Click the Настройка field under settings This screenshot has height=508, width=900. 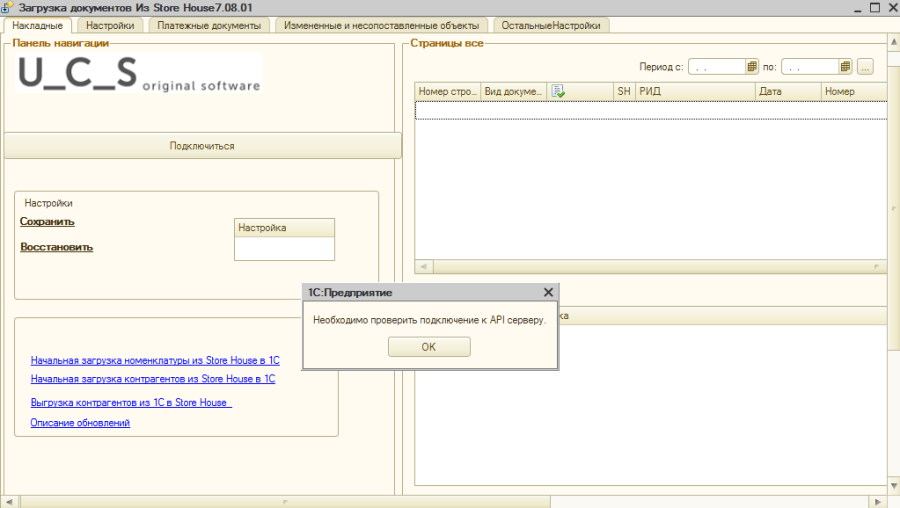pyautogui.click(x=284, y=248)
